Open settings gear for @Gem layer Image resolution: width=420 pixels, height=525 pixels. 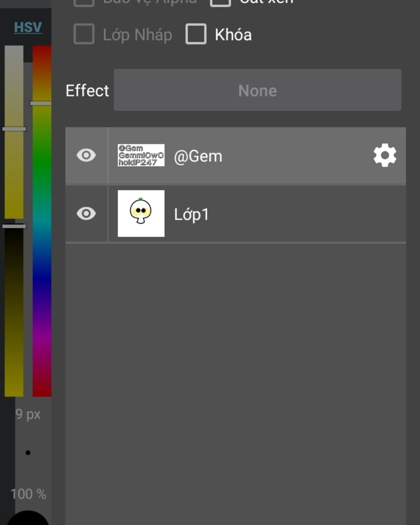tap(385, 155)
